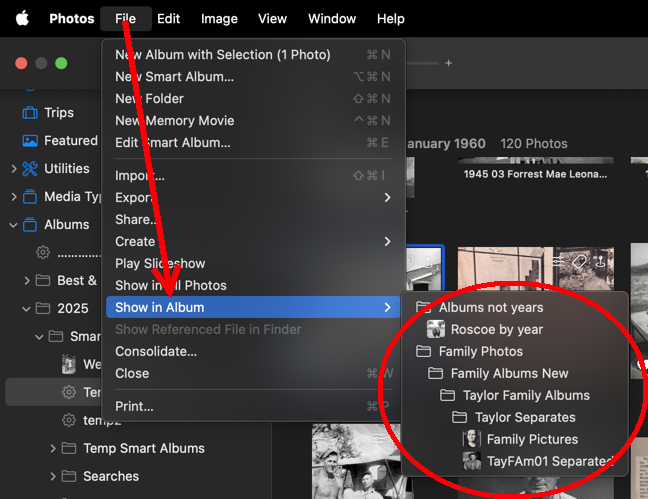Select Family Albums New folder

(515, 373)
